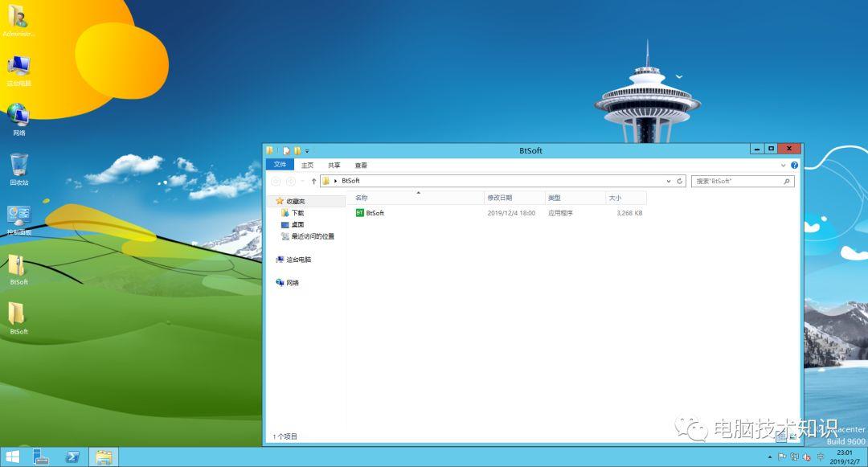Click BtSoft in the address bar path
This screenshot has height=467, width=868.
(x=350, y=181)
